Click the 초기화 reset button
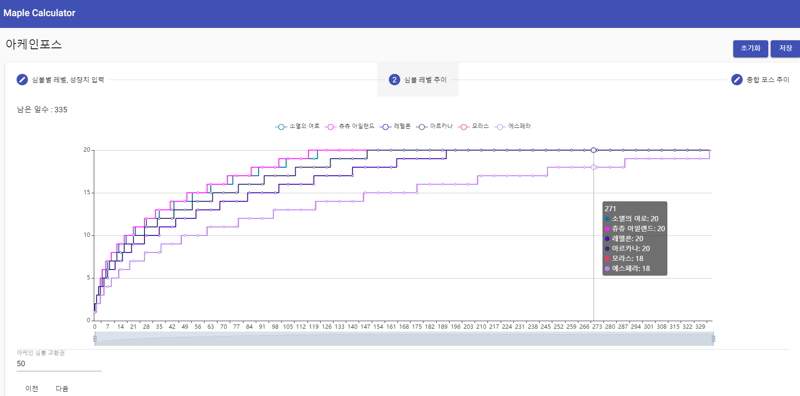The width and height of the screenshot is (800, 396). pyautogui.click(x=751, y=49)
